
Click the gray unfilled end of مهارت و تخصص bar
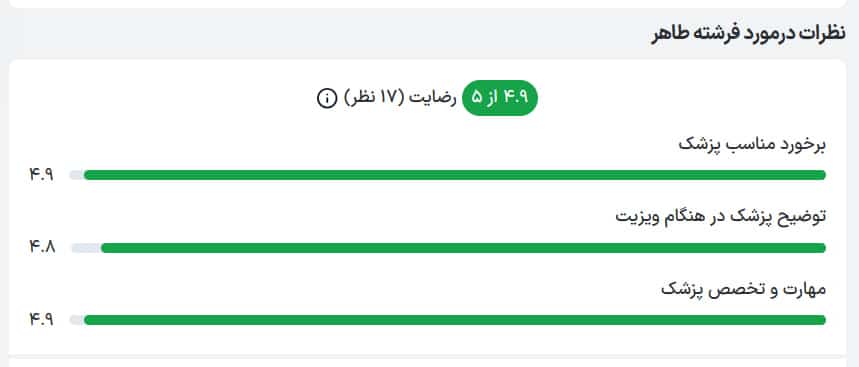76,320
